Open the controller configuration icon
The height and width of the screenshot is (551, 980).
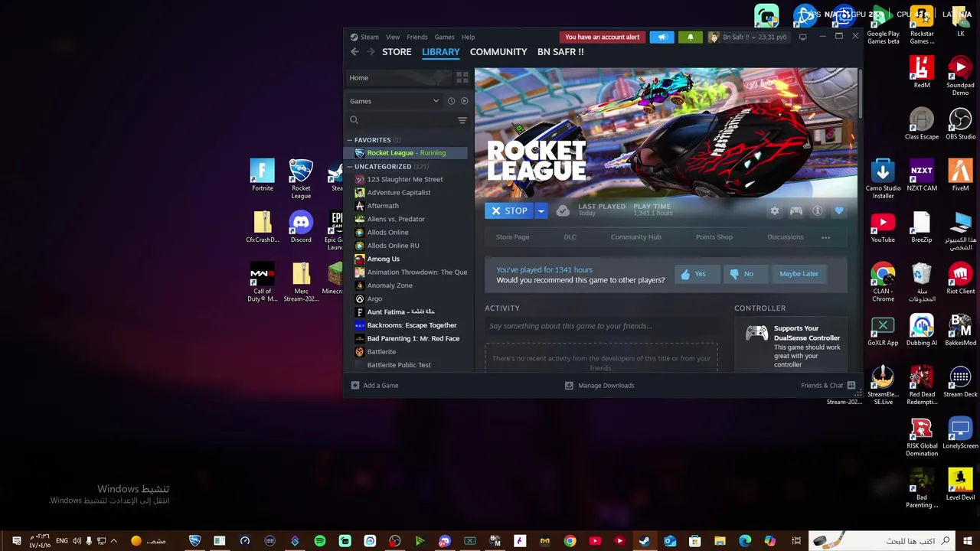[x=796, y=211]
